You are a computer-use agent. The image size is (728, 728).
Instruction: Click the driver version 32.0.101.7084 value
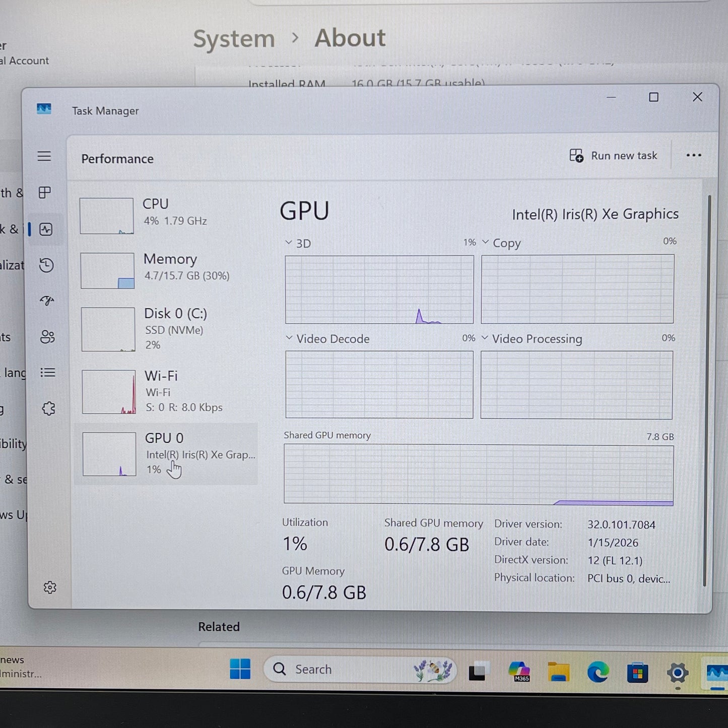coord(621,525)
